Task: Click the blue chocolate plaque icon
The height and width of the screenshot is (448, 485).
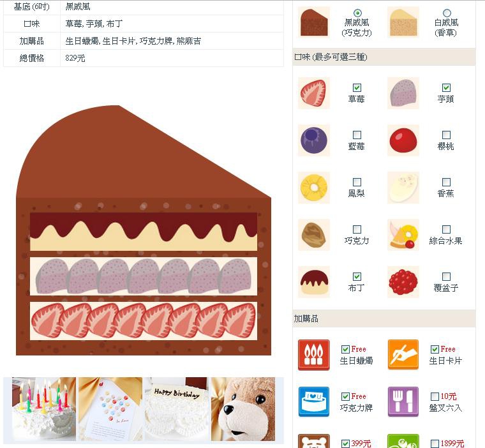Action: coord(313,402)
